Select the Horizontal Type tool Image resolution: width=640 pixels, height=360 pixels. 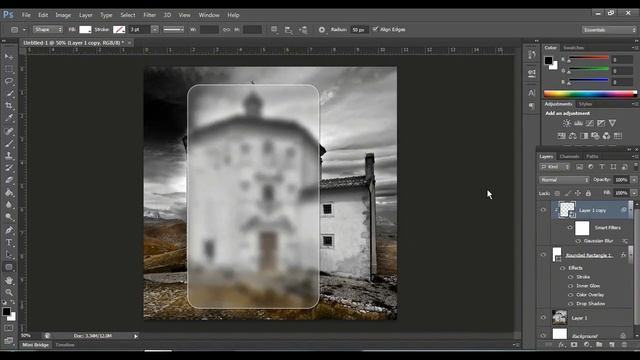tap(9, 242)
